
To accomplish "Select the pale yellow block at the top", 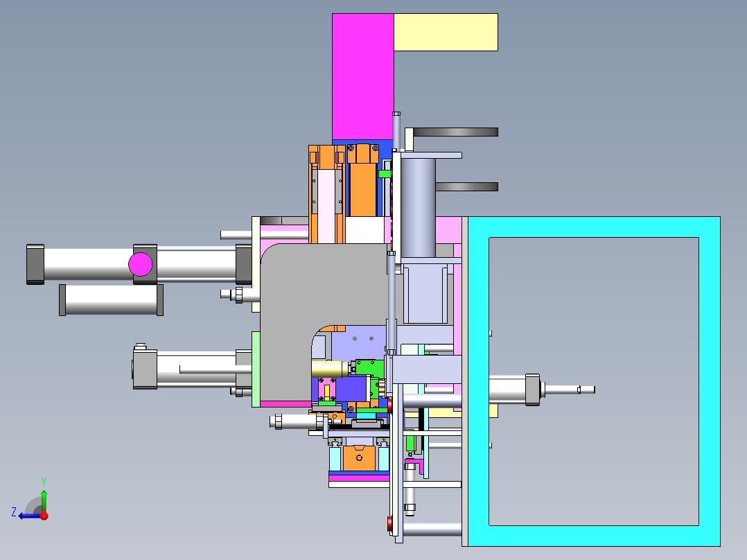I will (x=446, y=32).
